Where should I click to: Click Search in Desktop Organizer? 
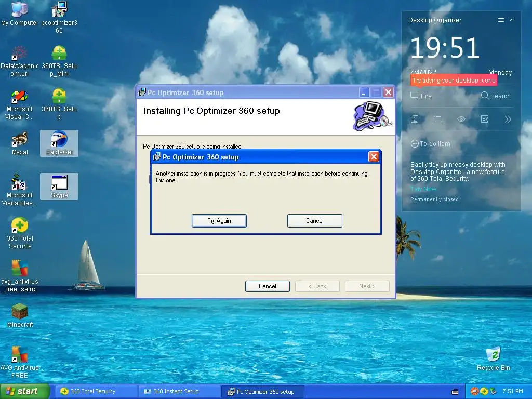(496, 96)
